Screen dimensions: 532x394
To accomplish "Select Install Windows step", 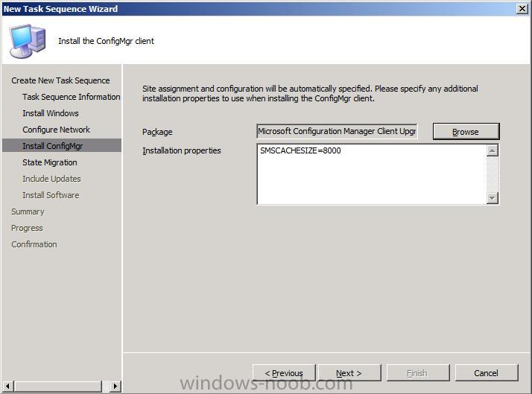I will coord(51,113).
